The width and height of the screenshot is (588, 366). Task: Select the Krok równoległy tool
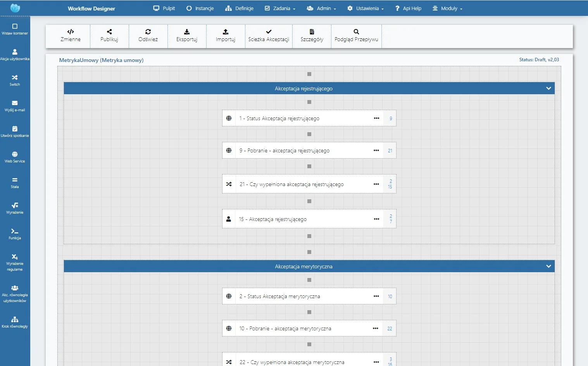click(x=15, y=322)
